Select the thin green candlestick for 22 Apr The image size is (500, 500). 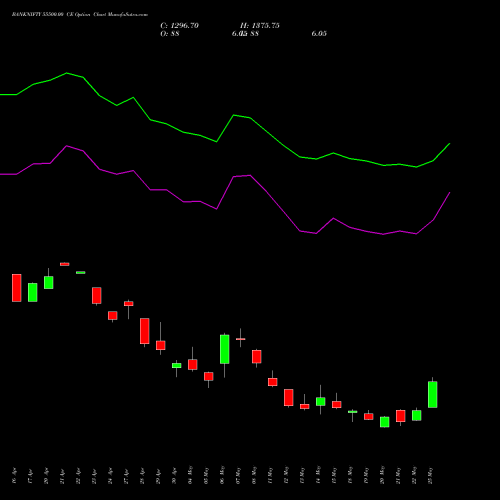(x=81, y=273)
